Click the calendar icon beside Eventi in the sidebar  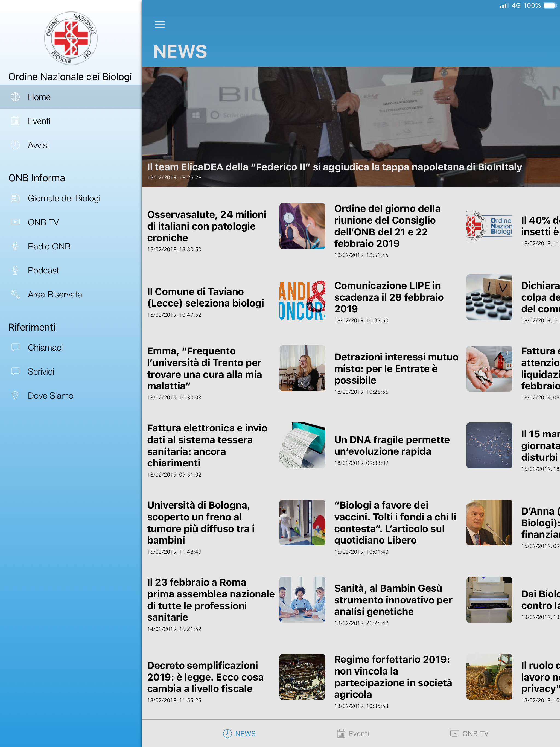(x=15, y=121)
